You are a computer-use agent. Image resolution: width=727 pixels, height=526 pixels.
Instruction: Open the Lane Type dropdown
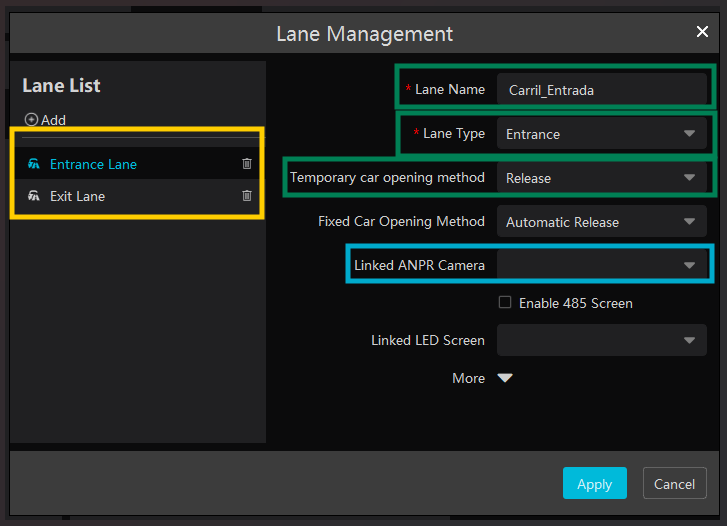pos(601,134)
